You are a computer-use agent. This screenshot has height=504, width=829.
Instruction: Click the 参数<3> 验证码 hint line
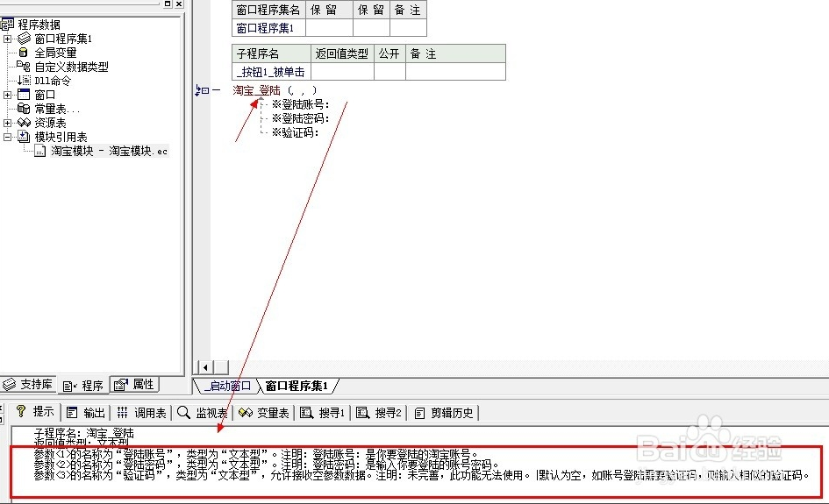click(x=421, y=475)
